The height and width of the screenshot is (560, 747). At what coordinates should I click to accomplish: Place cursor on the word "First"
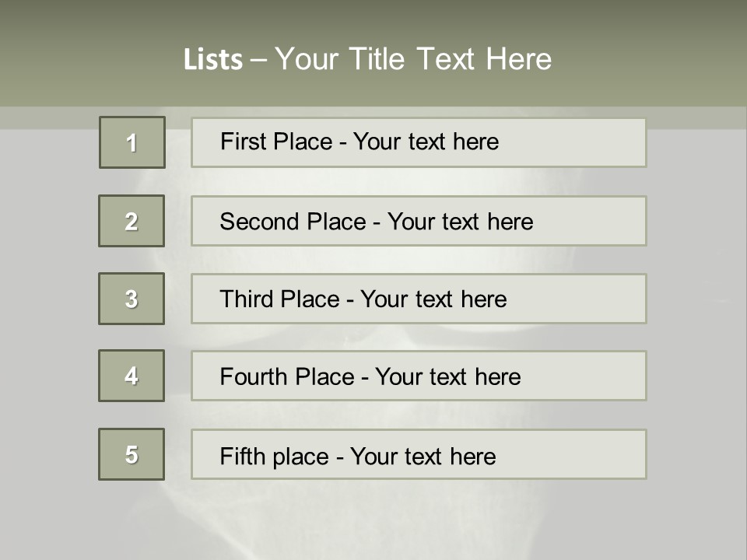pos(240,142)
